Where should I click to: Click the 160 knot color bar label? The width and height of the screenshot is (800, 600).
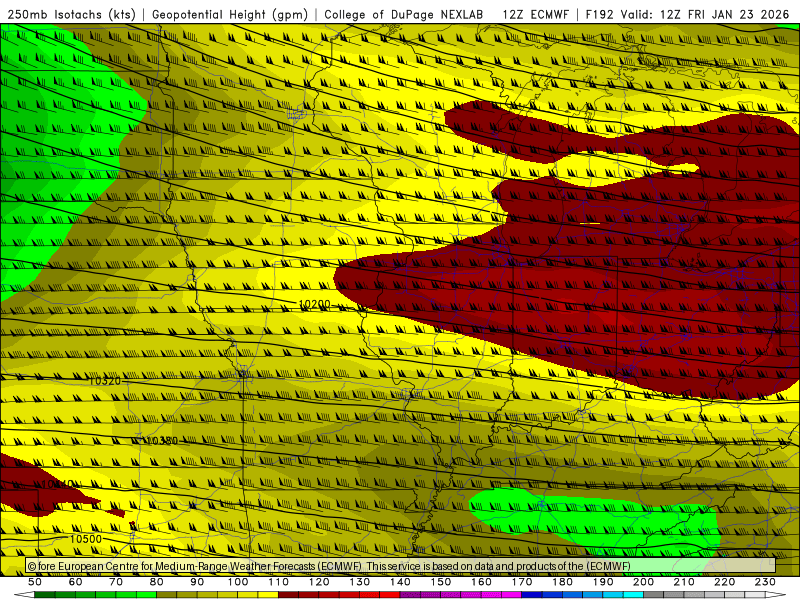click(x=481, y=582)
